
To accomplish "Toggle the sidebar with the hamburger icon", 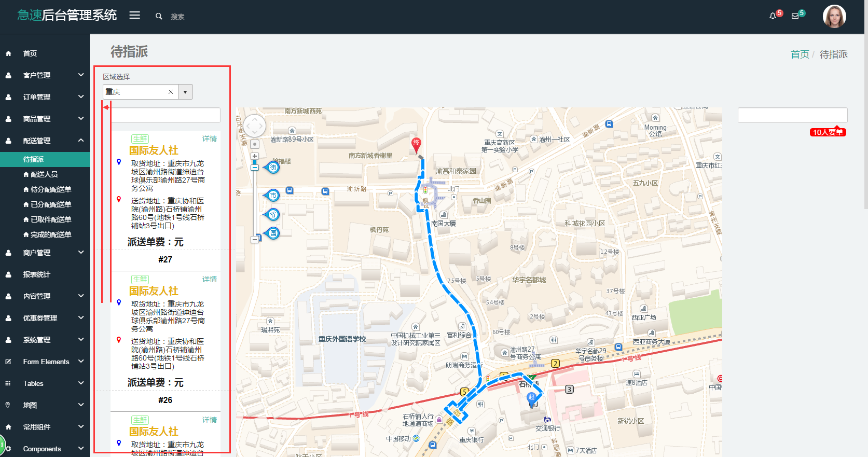I will click(x=135, y=16).
